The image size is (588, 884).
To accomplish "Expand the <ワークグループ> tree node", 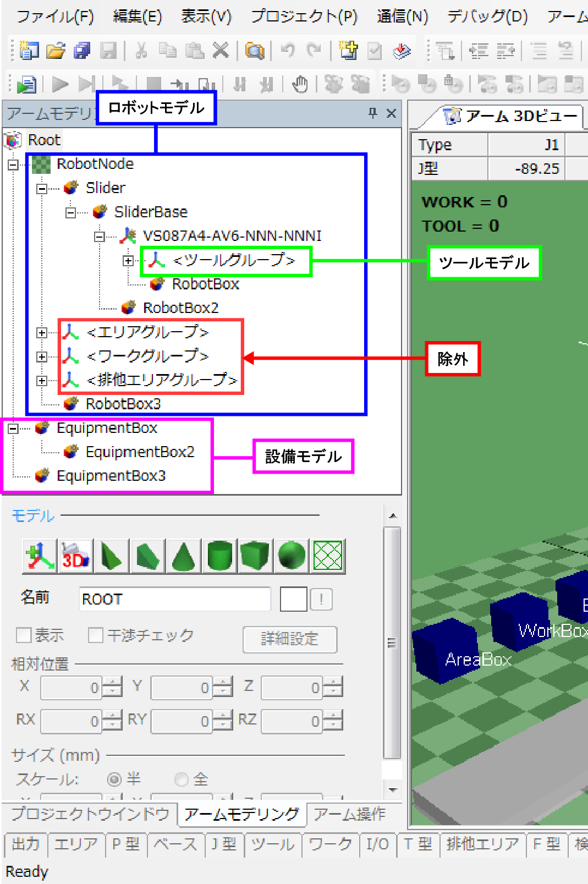I will point(42,357).
